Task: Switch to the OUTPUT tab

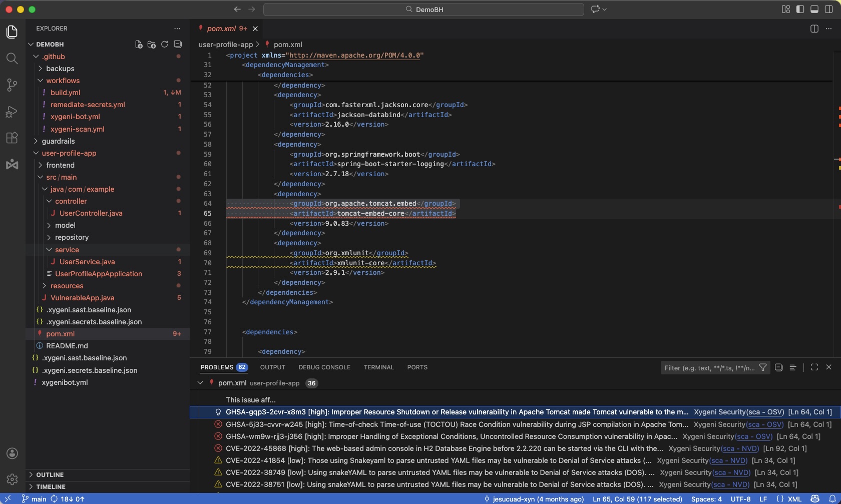Action: click(x=272, y=367)
